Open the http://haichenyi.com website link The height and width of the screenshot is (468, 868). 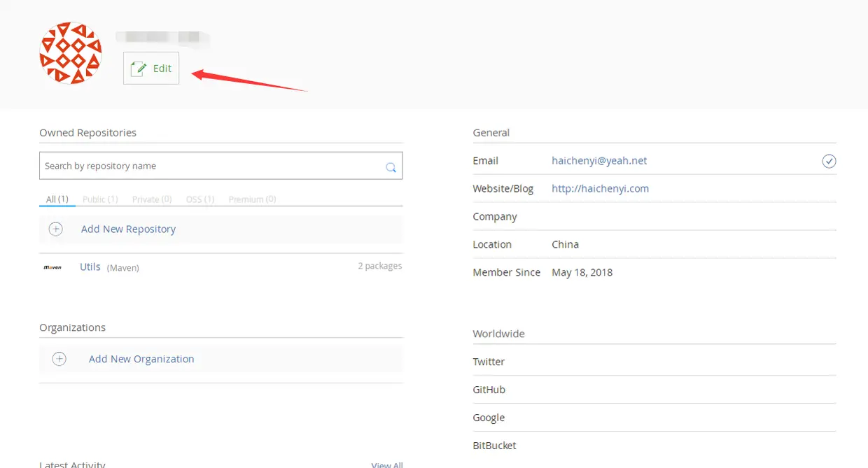coord(600,188)
